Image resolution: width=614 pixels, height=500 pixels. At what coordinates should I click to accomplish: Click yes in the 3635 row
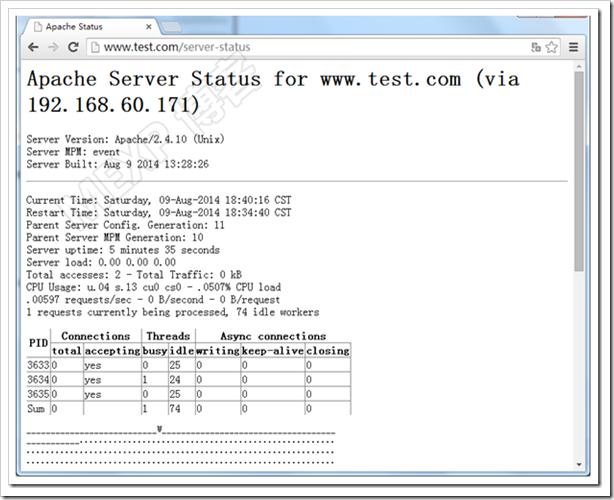tap(93, 394)
